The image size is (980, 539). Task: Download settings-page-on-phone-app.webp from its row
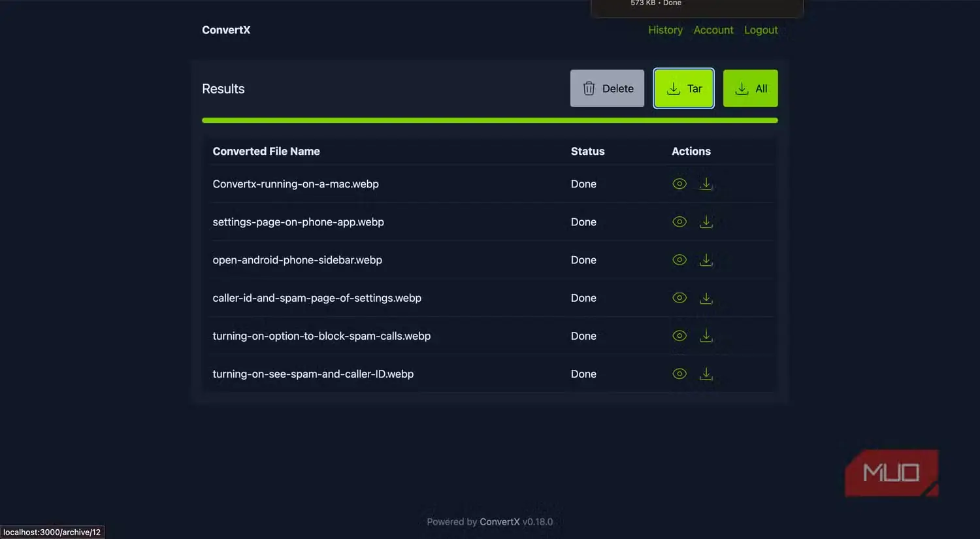coord(706,222)
